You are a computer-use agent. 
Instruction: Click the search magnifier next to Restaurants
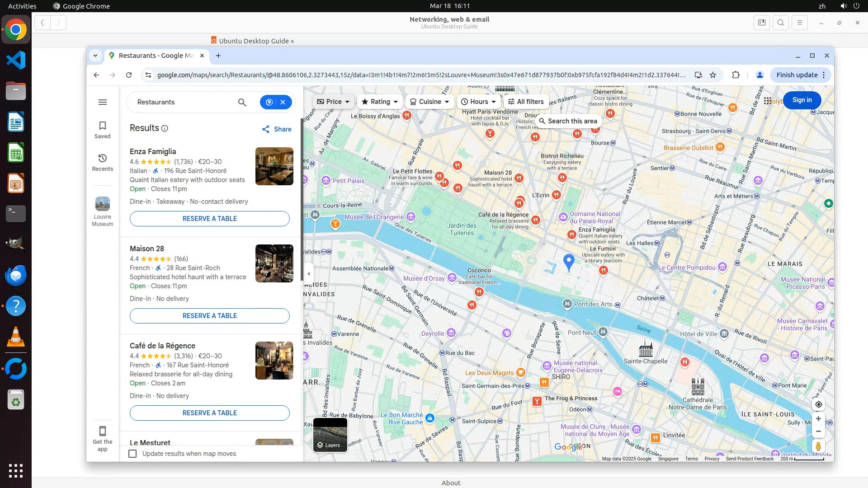242,103
